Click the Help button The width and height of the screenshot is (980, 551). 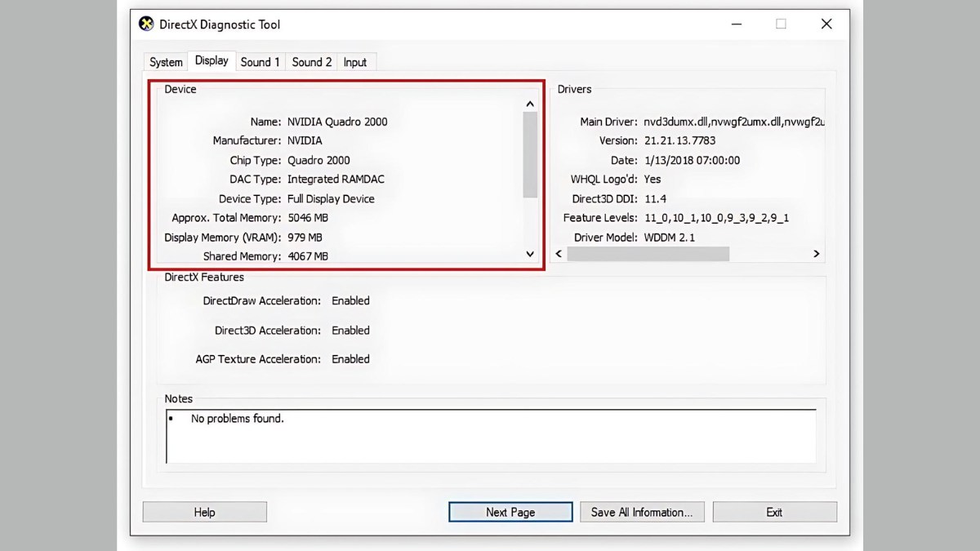[x=205, y=512]
